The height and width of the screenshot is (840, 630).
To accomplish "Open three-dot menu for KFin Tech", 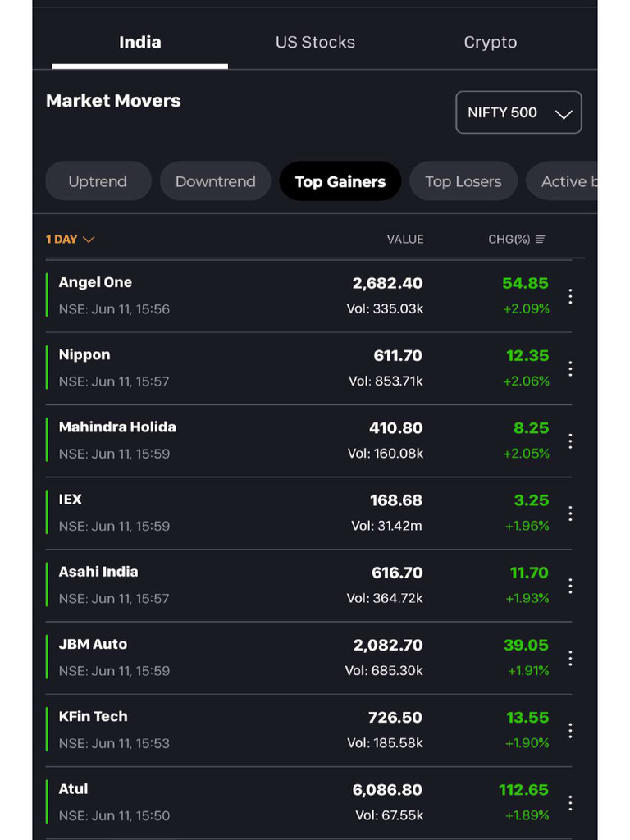I will coord(570,730).
